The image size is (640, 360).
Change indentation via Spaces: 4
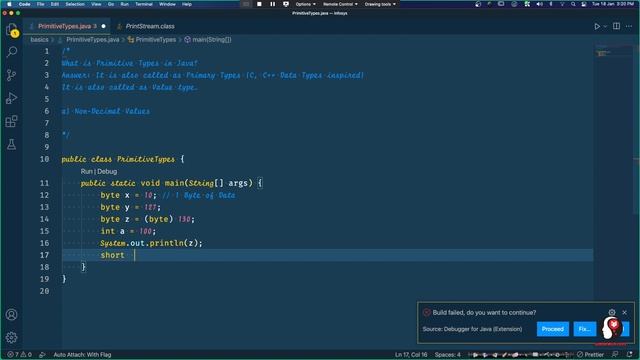pos(447,354)
